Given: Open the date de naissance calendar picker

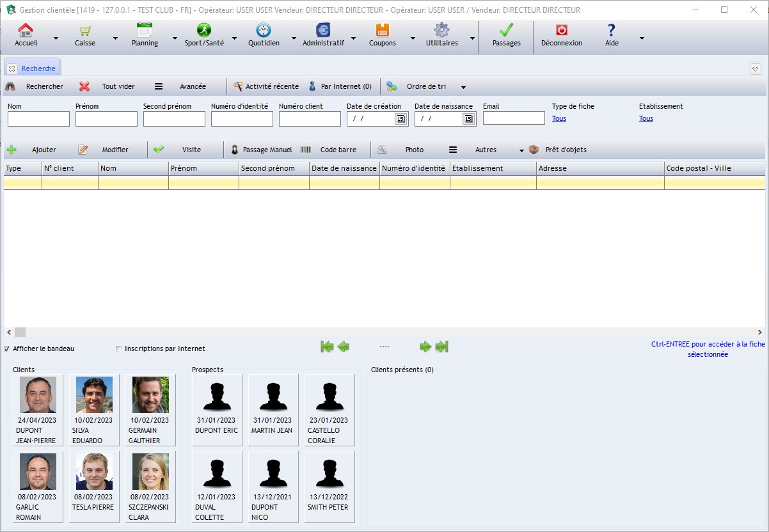Looking at the screenshot, I should pos(468,119).
